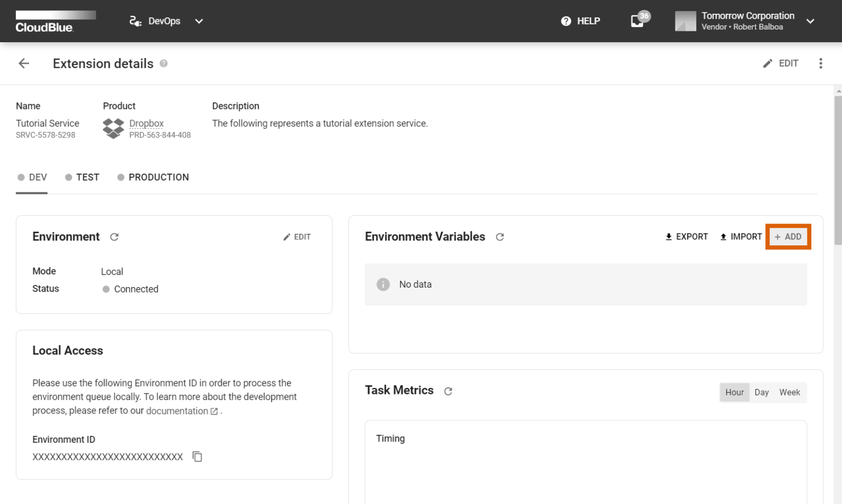This screenshot has width=842, height=504.
Task: Click the PRD-563-844-408 product ID
Action: pyautogui.click(x=160, y=135)
